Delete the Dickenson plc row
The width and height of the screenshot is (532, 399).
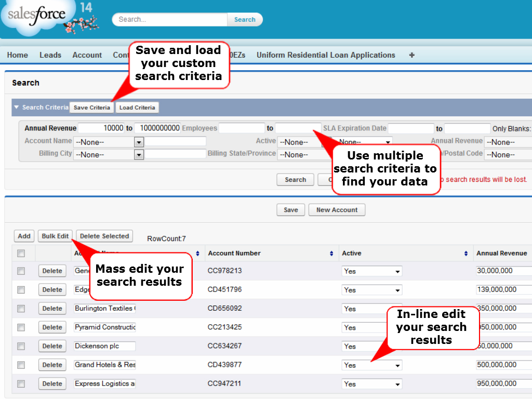point(52,346)
